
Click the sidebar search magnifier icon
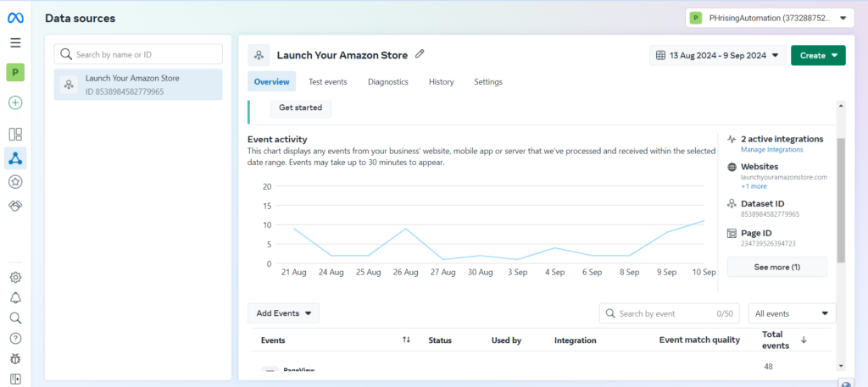15,318
